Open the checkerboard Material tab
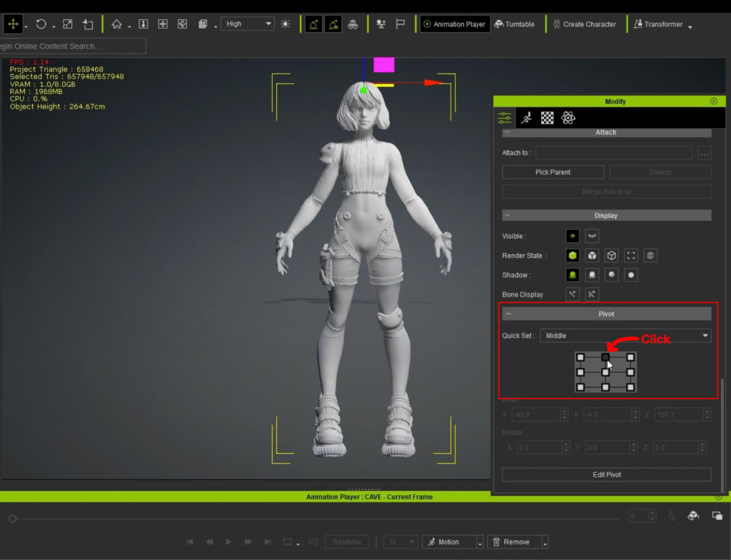 [x=547, y=118]
